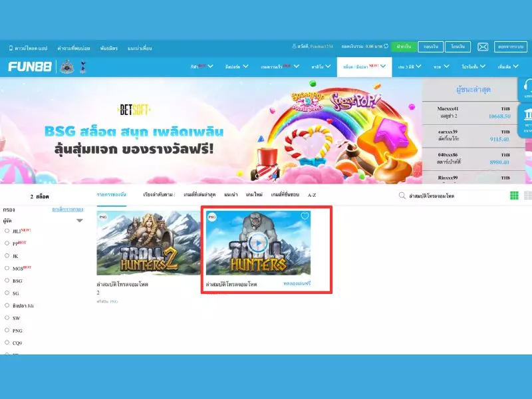Open the FAQ link in the top bar

(x=74, y=48)
